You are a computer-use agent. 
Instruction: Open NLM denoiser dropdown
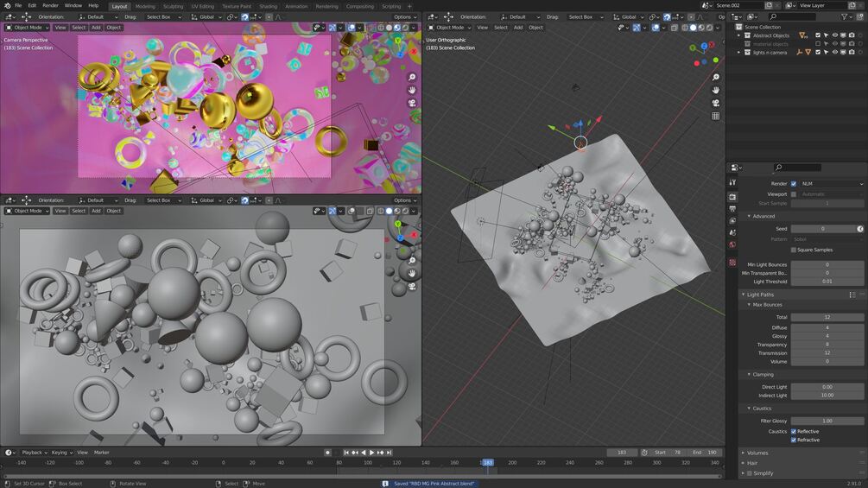click(832, 184)
